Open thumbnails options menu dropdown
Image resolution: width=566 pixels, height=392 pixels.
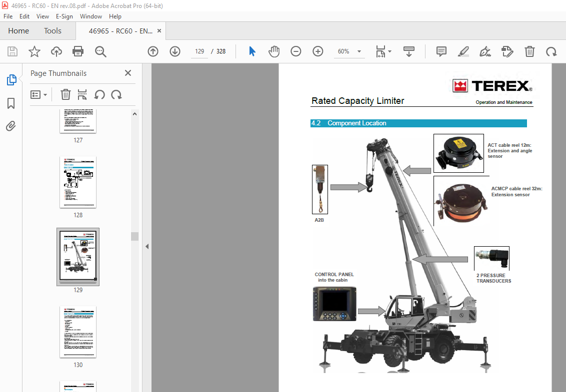tap(38, 95)
